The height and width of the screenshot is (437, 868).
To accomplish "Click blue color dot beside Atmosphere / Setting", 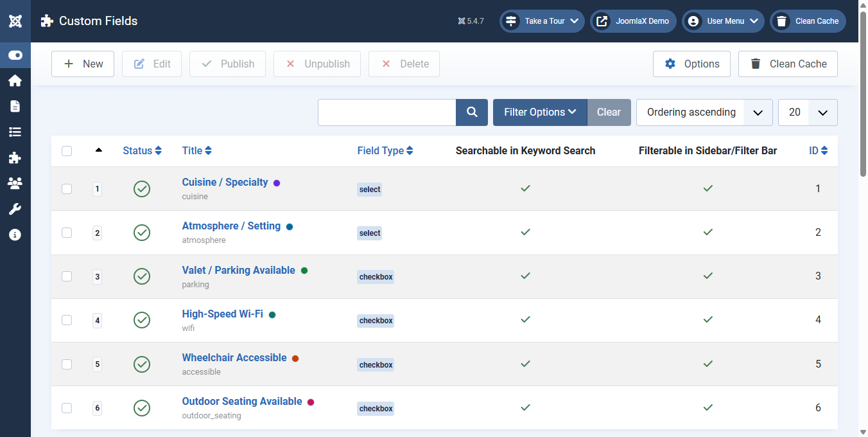I will tap(290, 227).
